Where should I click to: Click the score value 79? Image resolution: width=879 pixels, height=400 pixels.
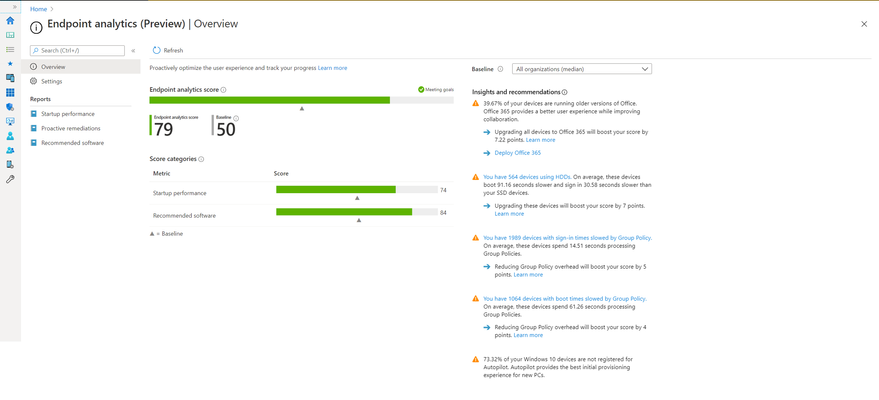tap(163, 129)
